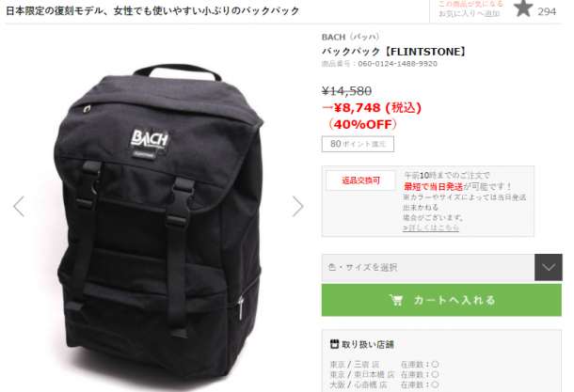The height and width of the screenshot is (392, 574).
Task: Open the 色・サイズを選択 selector
Action: [x=428, y=267]
